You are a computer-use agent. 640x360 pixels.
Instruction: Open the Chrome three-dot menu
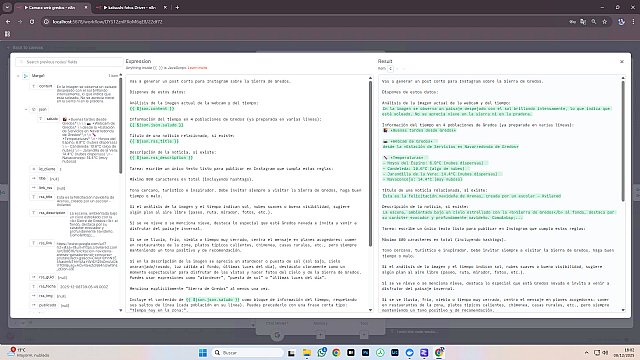(633, 22)
